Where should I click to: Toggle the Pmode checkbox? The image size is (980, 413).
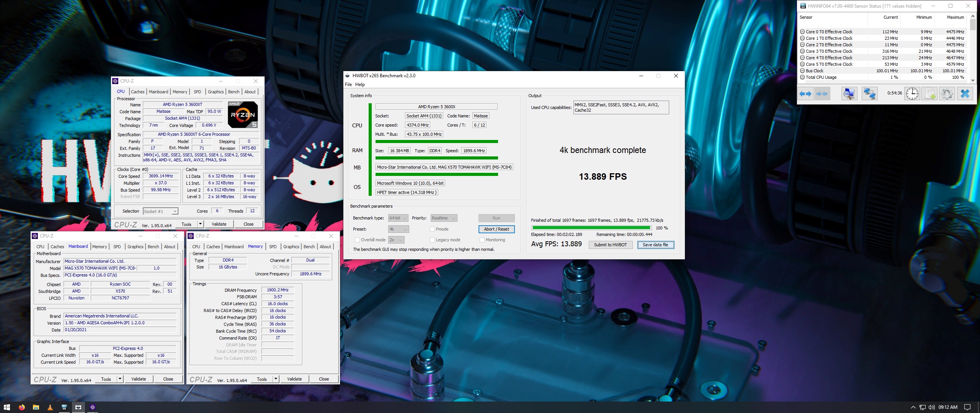tap(432, 229)
